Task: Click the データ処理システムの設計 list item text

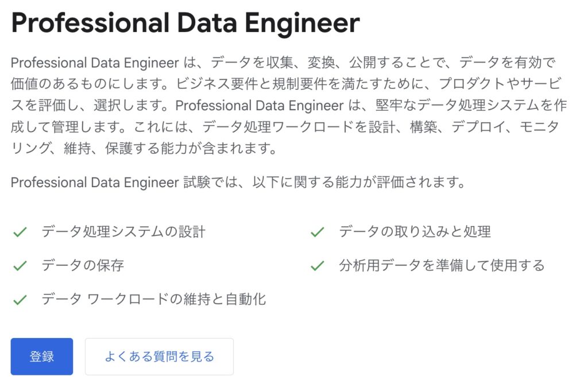Action: 123,232
